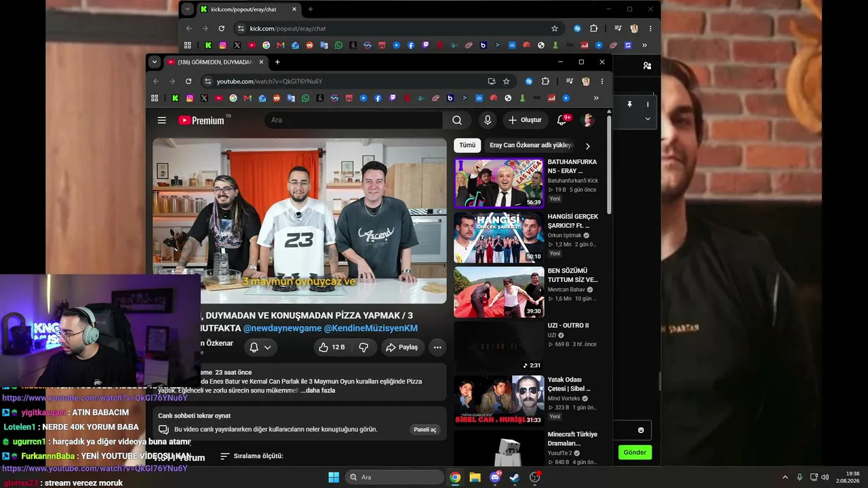Dislike the video with thumbs-down
Screen dimensions: 868x488
363,347
